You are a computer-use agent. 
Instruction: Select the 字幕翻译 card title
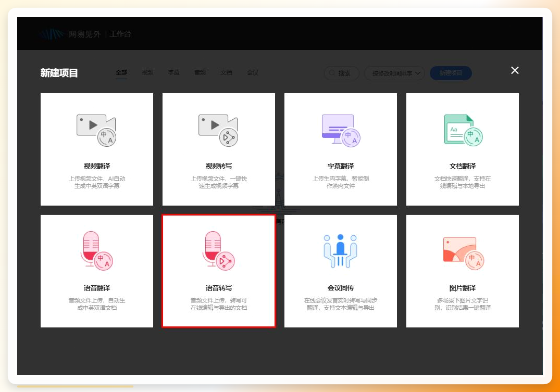pos(341,166)
